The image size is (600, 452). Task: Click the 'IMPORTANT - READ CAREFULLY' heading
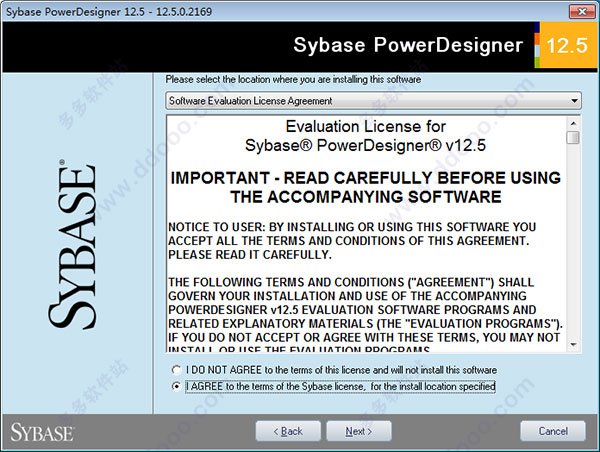(366, 188)
